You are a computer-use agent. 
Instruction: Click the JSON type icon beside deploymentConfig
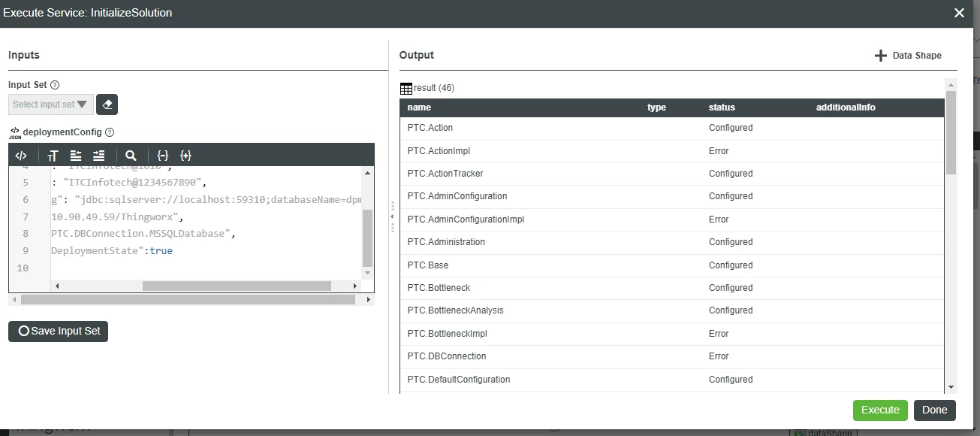click(x=15, y=133)
